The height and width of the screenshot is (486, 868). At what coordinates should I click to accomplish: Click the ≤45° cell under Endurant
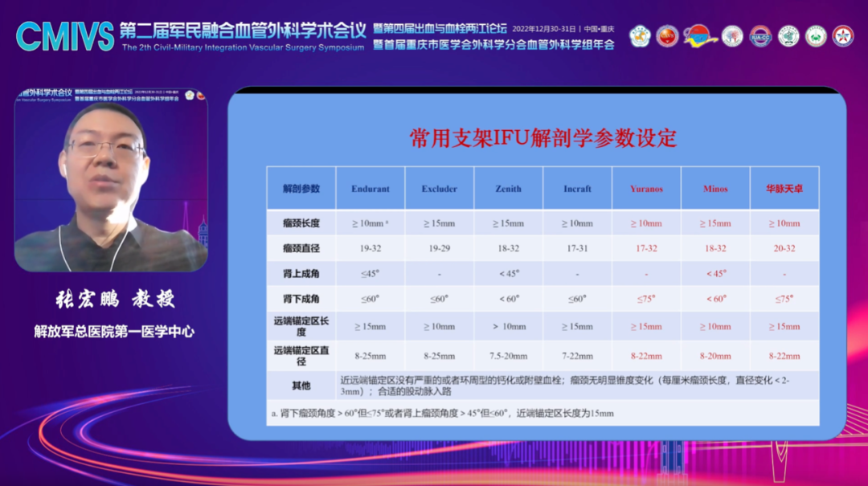tap(371, 273)
